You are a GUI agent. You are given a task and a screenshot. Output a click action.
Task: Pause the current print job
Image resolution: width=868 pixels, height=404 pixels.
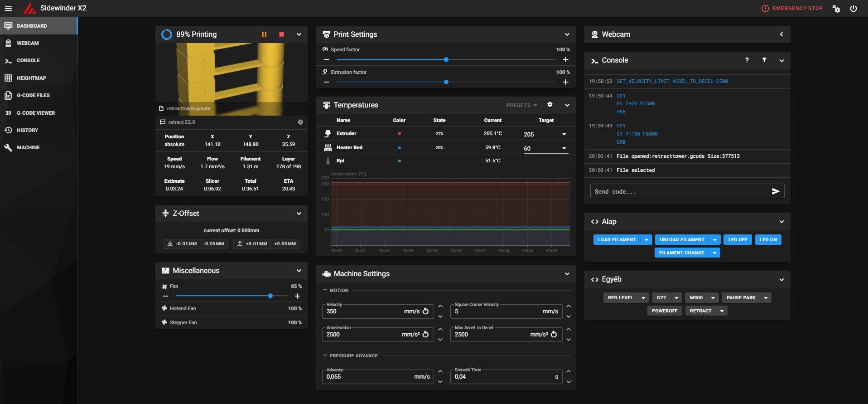pos(264,34)
